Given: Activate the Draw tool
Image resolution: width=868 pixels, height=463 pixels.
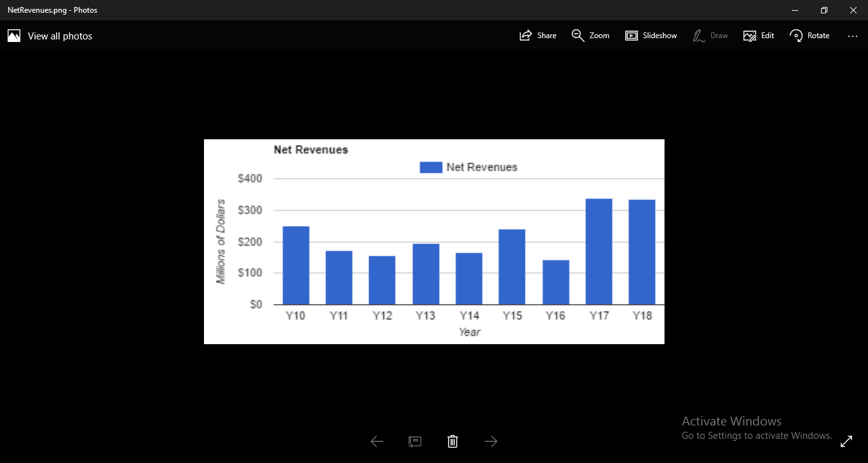Looking at the screenshot, I should point(710,35).
